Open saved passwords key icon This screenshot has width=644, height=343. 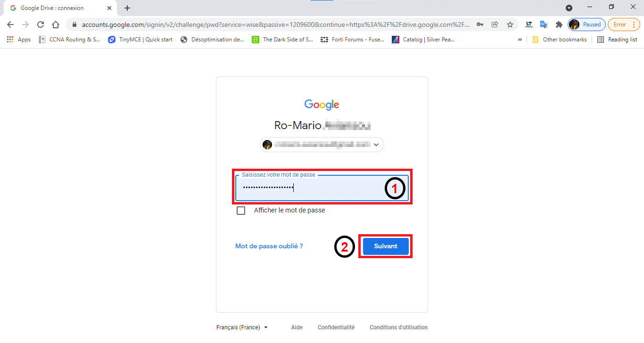point(480,24)
